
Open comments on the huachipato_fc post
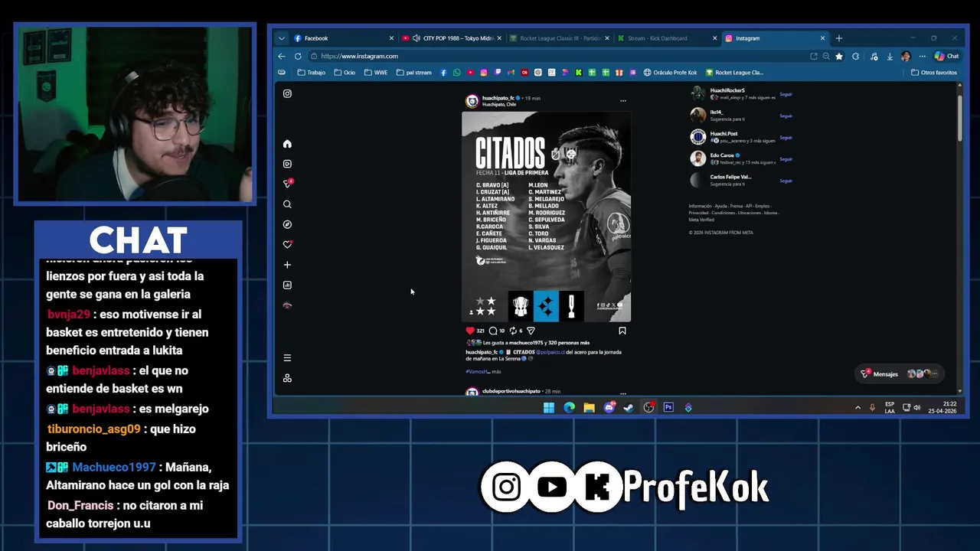click(x=492, y=331)
